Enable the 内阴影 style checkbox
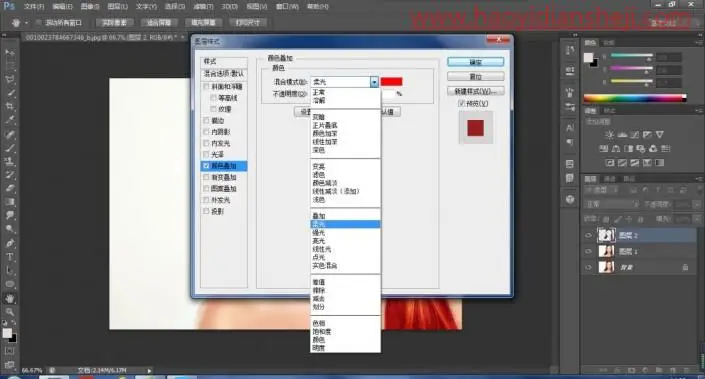Image resolution: width=705 pixels, height=379 pixels. coord(206,132)
